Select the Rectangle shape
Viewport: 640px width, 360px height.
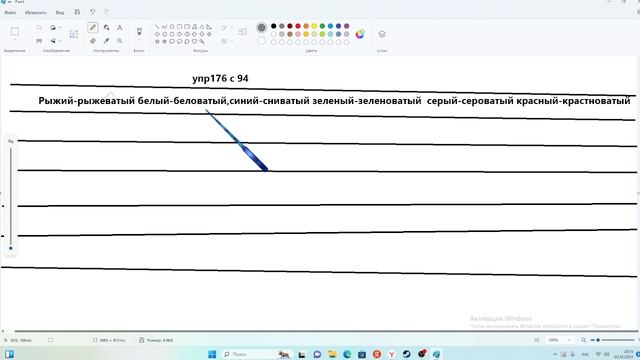pos(179,27)
